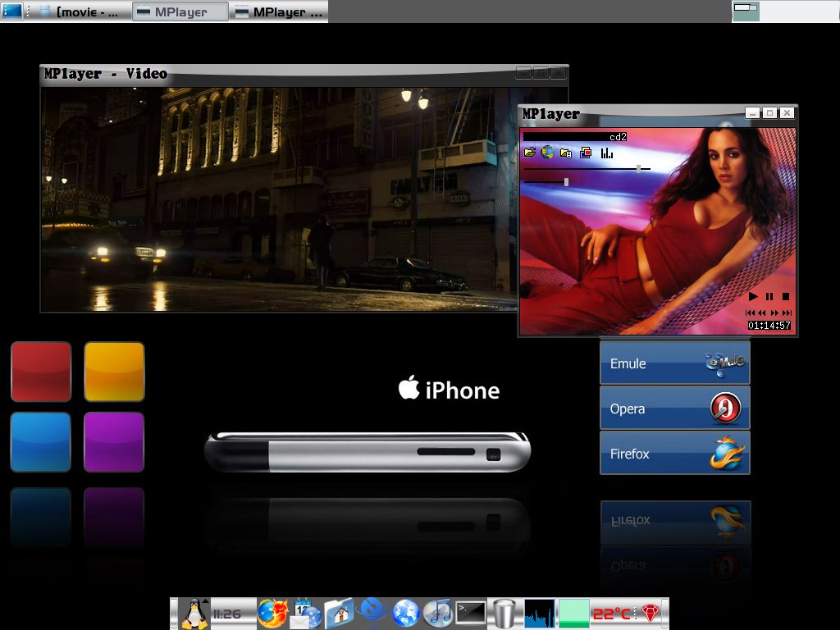The height and width of the screenshot is (630, 840).
Task: Click the 01:14:57 elapsed time display
Action: point(769,325)
